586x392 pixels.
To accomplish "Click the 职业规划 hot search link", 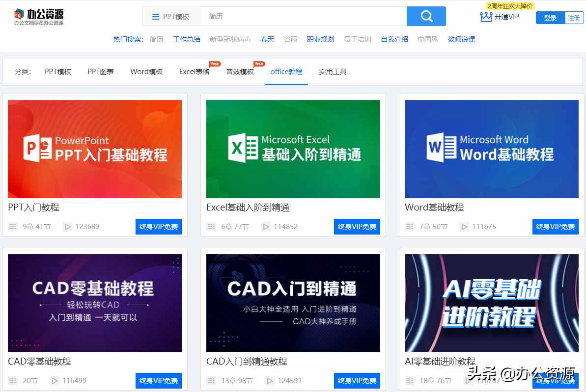I will tap(321, 39).
